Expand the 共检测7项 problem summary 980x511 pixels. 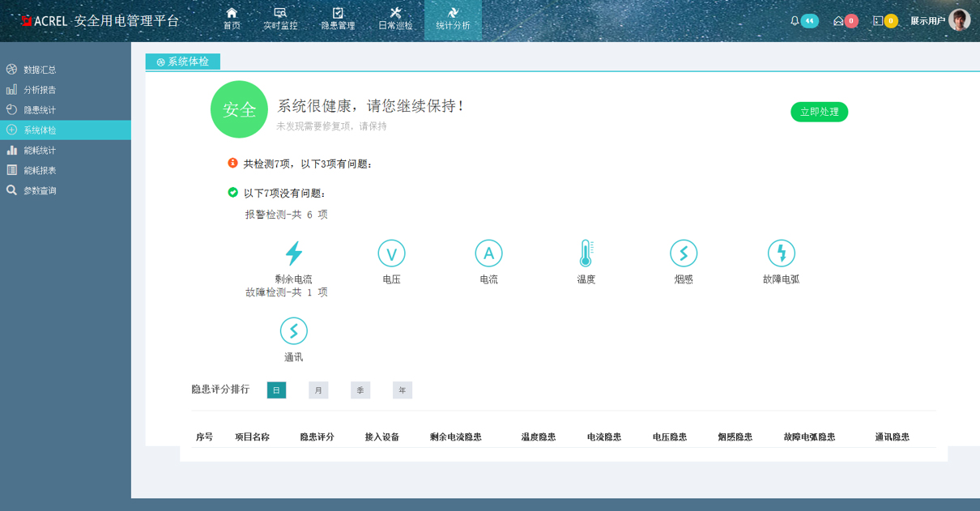click(x=300, y=164)
